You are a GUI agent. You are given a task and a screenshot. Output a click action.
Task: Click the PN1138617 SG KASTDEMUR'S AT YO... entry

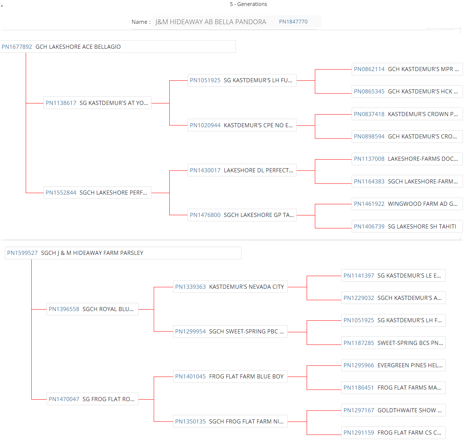click(x=97, y=103)
